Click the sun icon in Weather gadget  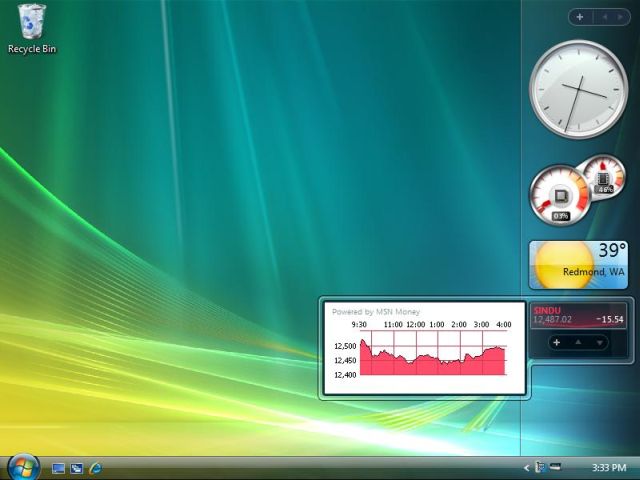tap(564, 264)
